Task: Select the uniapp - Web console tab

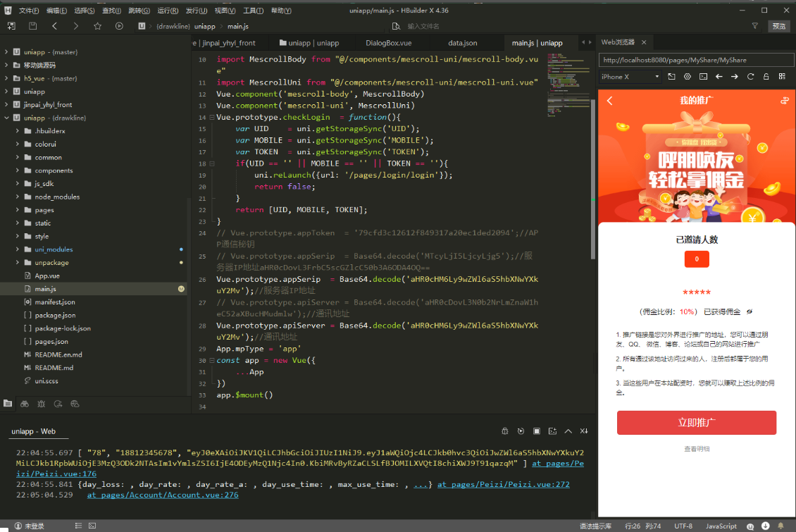Action: (x=34, y=431)
